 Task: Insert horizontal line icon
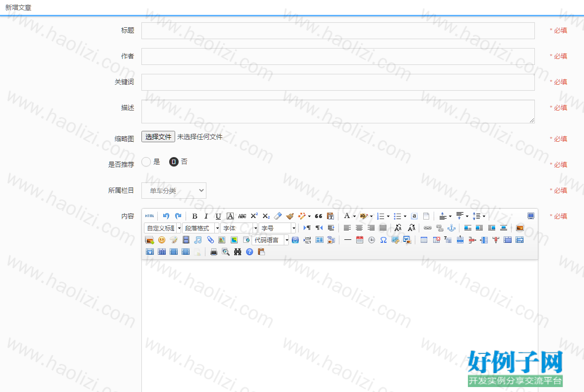click(x=347, y=240)
